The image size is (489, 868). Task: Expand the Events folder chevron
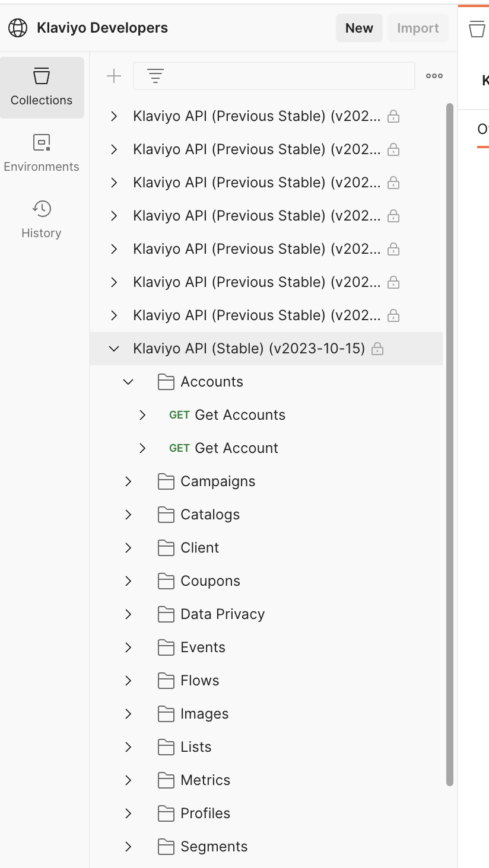[x=128, y=647]
